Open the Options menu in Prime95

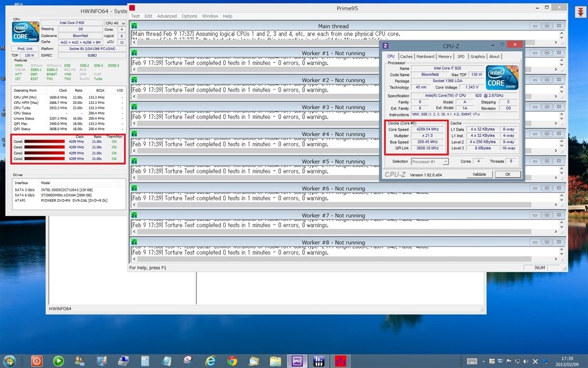pyautogui.click(x=189, y=16)
